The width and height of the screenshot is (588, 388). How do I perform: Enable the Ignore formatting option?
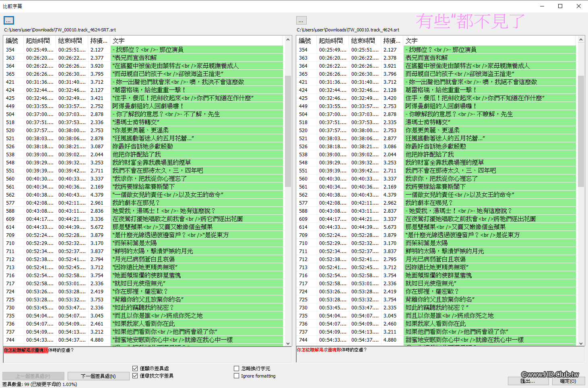tap(237, 376)
